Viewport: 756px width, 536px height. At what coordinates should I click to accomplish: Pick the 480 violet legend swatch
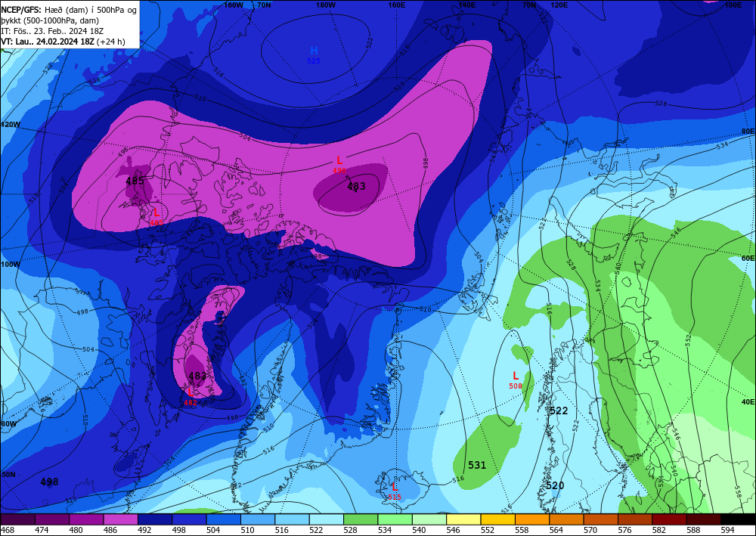tap(86, 519)
